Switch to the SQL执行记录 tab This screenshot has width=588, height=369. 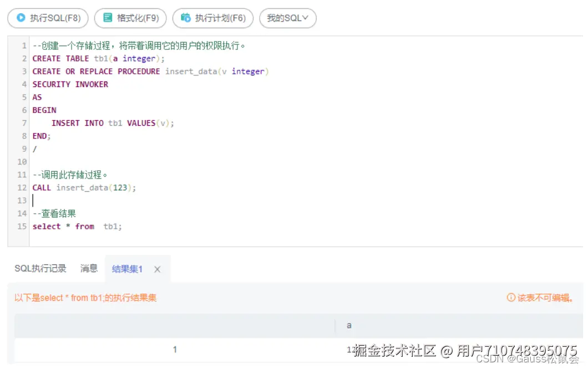pyautogui.click(x=40, y=268)
